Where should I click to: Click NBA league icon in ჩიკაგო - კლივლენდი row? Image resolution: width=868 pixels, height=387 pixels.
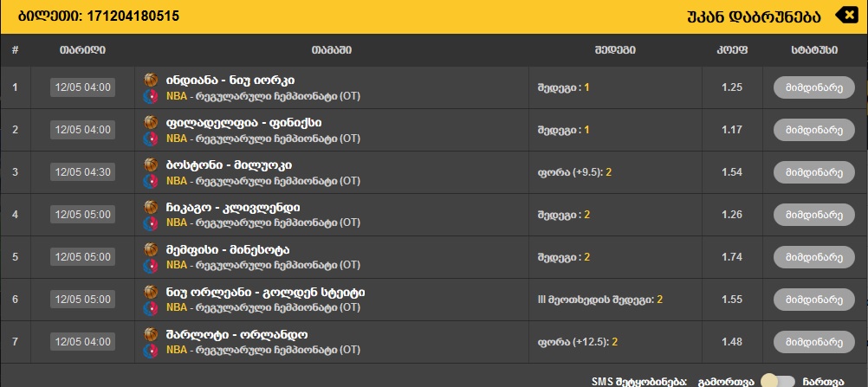tap(151, 223)
